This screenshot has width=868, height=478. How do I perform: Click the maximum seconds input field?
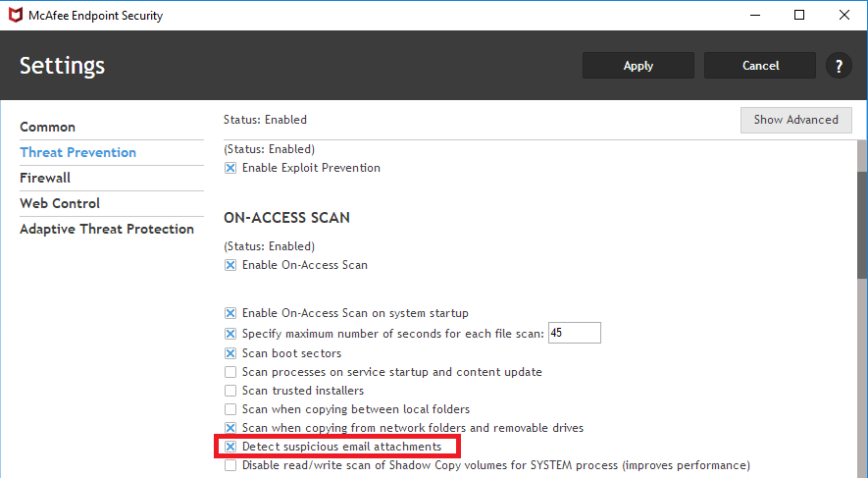click(574, 334)
